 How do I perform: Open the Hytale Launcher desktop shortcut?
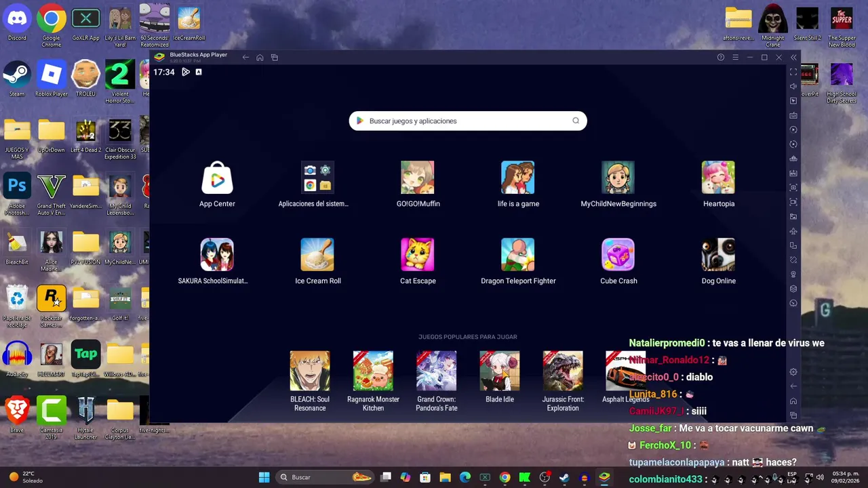point(85,418)
